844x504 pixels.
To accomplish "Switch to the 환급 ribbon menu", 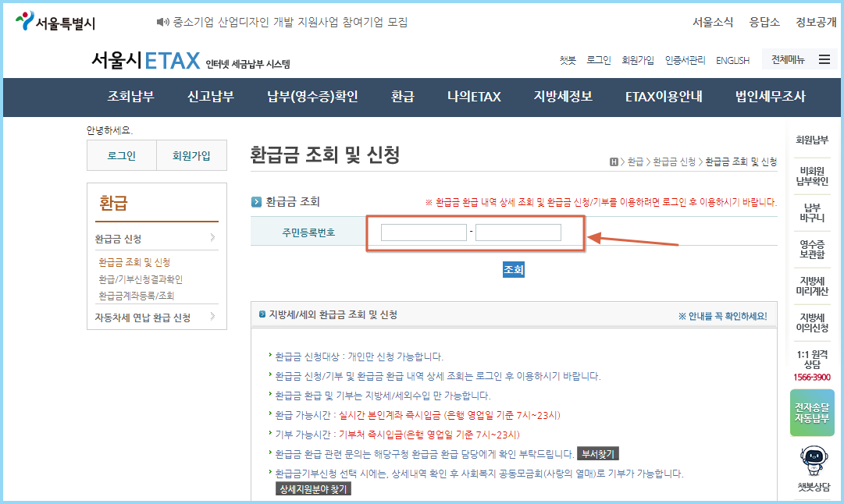I will (x=401, y=97).
